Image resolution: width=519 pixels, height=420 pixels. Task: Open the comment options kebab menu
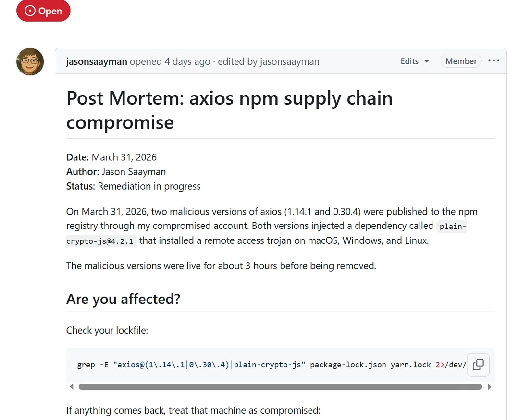pyautogui.click(x=494, y=61)
